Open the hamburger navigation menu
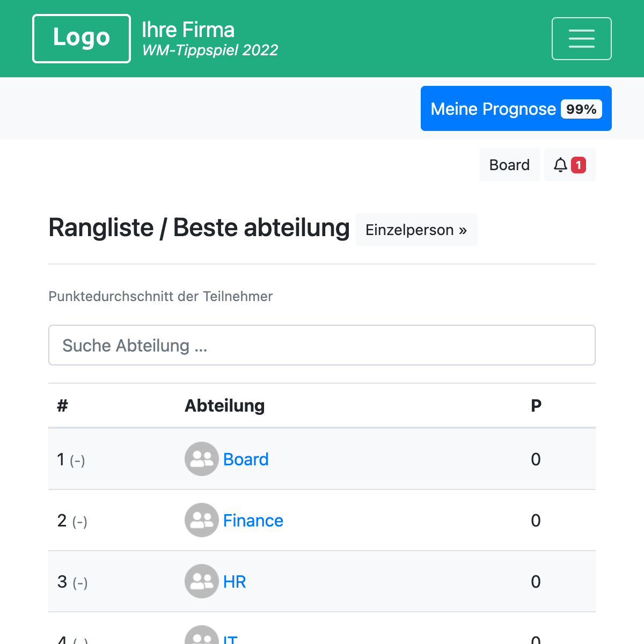 (x=582, y=38)
